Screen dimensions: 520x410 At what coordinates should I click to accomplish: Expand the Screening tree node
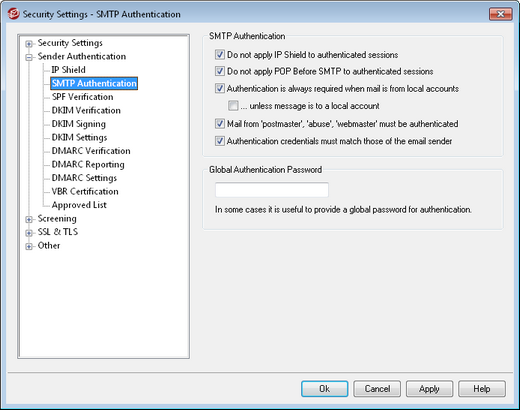tap(29, 219)
